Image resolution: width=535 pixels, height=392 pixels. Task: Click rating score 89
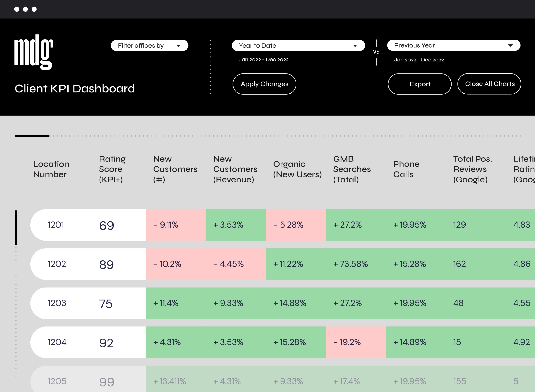(x=106, y=264)
